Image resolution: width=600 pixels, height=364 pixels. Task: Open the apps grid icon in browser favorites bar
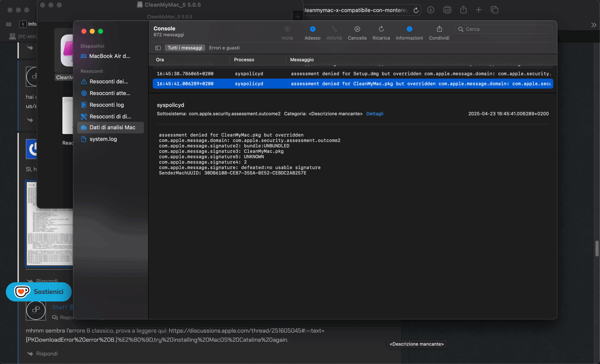pos(9,24)
